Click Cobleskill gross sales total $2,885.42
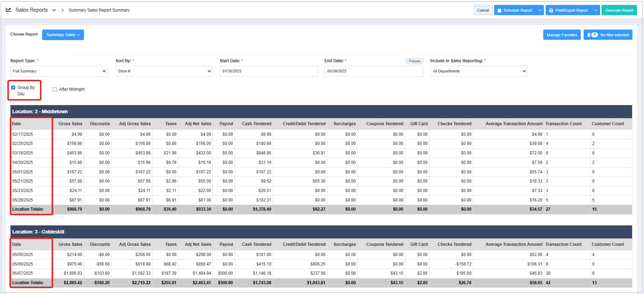The height and width of the screenshot is (294, 644). (73, 283)
